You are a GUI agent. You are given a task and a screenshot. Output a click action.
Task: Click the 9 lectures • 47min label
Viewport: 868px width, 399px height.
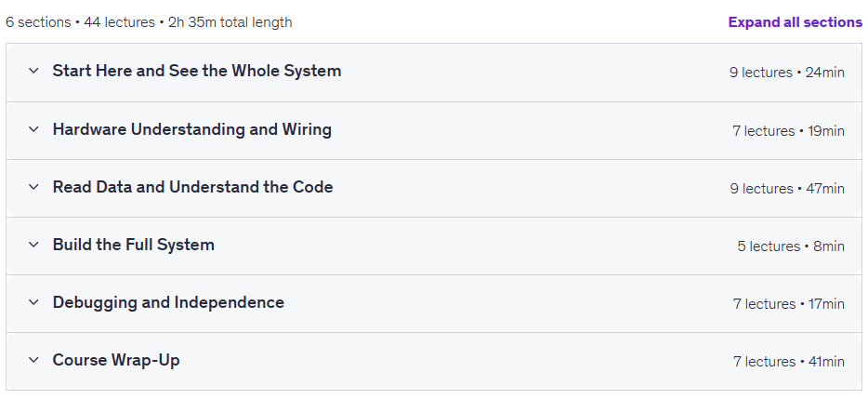(x=786, y=189)
